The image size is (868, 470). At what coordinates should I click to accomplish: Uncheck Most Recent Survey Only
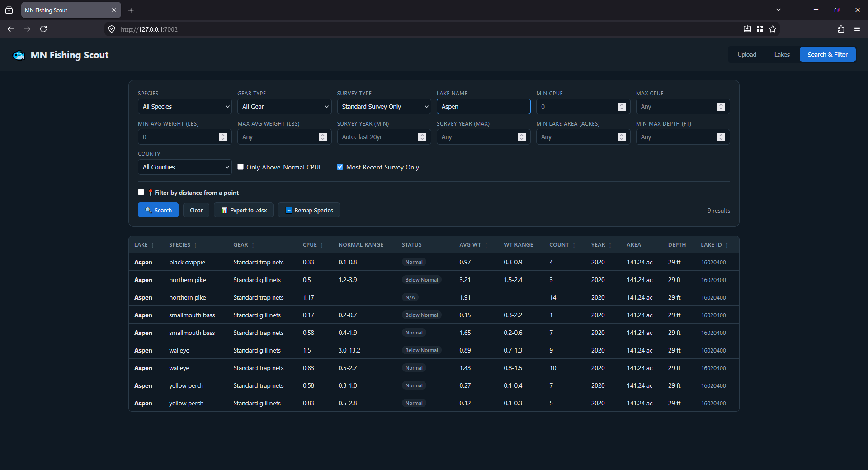(x=340, y=167)
